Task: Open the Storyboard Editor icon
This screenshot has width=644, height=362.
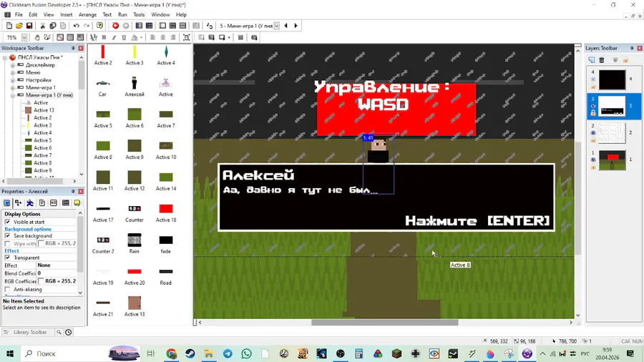Action: point(140,26)
